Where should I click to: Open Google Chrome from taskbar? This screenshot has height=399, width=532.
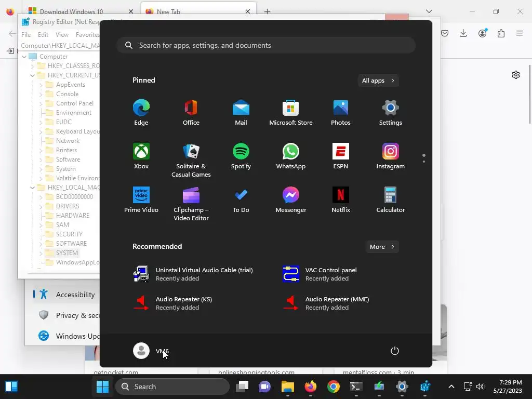click(334, 387)
